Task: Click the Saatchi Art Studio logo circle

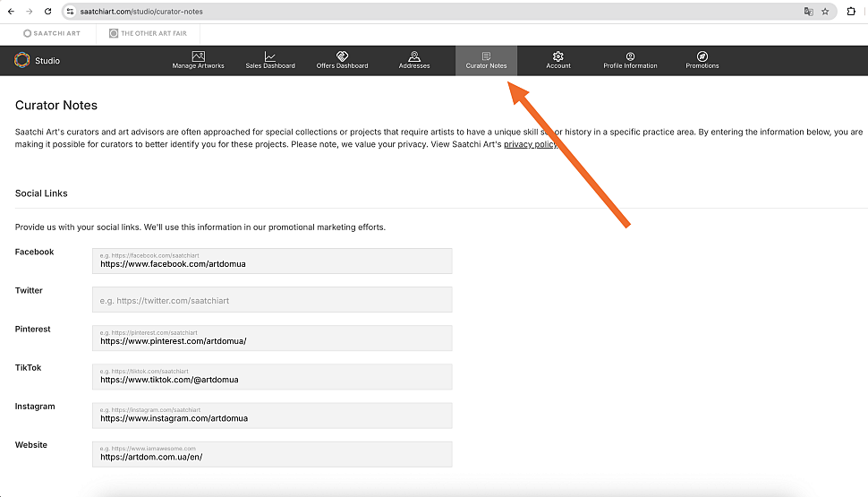Action: click(22, 60)
